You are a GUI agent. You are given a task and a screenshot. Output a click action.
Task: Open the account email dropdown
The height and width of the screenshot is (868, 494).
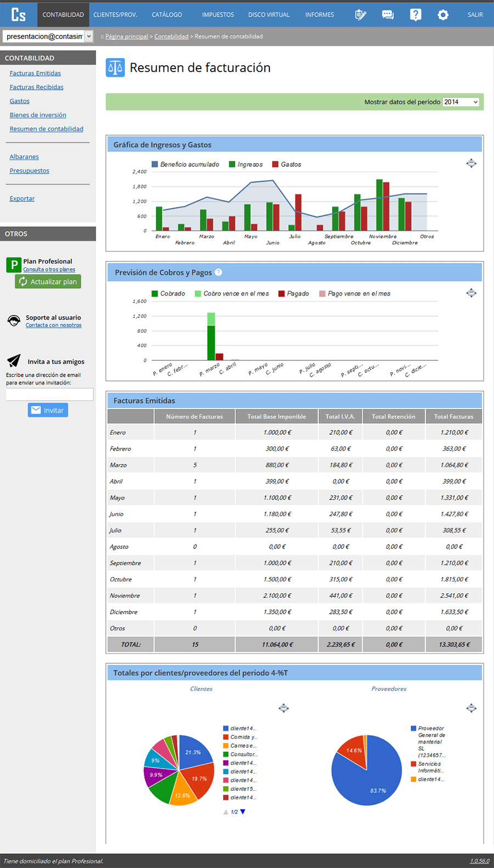coord(48,36)
